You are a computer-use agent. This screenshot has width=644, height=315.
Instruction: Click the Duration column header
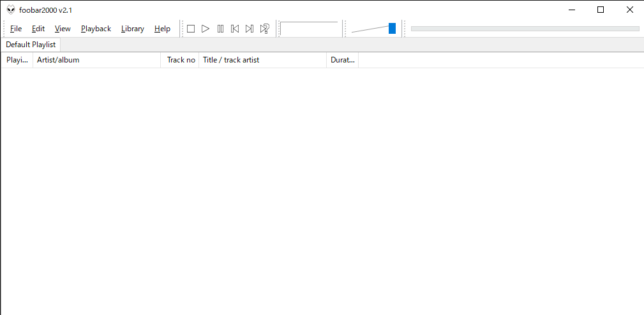point(343,60)
